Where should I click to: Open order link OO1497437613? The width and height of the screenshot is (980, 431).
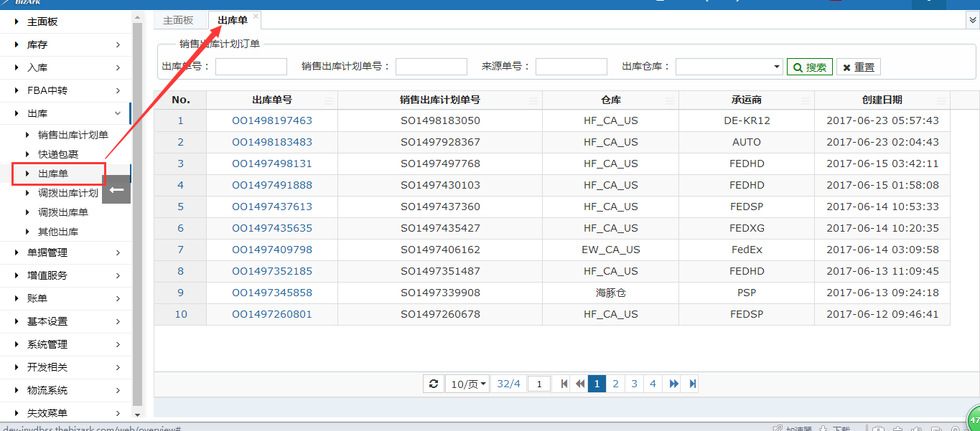pos(272,207)
